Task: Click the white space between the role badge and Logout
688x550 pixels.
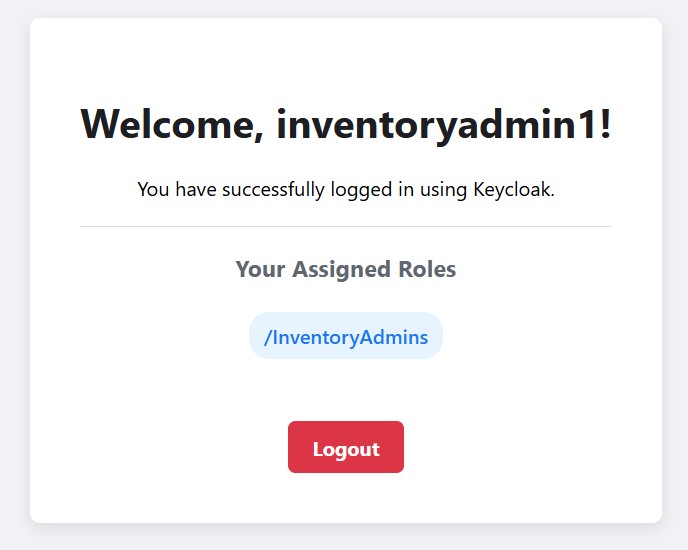Action: pyautogui.click(x=345, y=390)
